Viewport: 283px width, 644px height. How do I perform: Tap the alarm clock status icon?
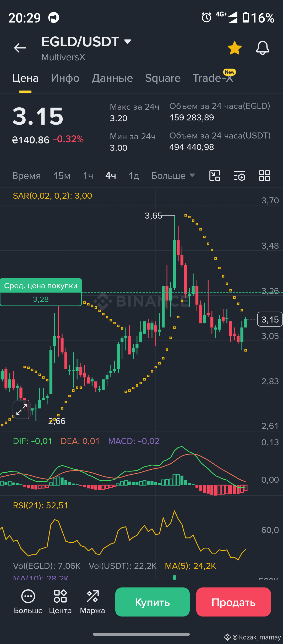pos(206,18)
